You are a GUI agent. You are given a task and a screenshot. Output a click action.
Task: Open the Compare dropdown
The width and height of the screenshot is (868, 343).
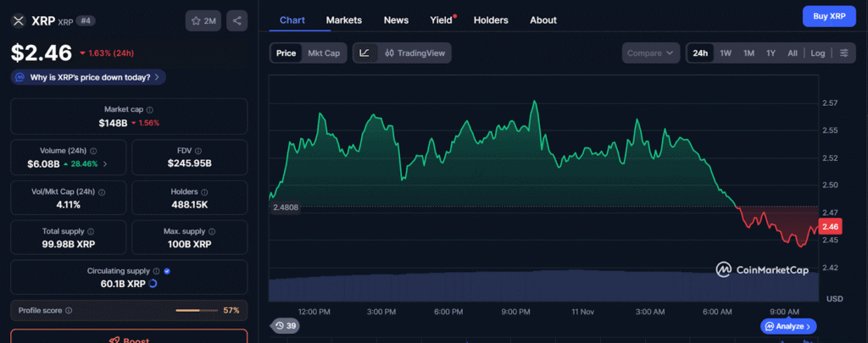[650, 53]
